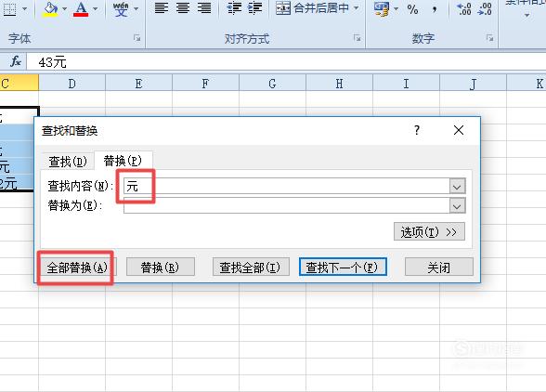Click the formula bar showing 43元

[x=286, y=62]
